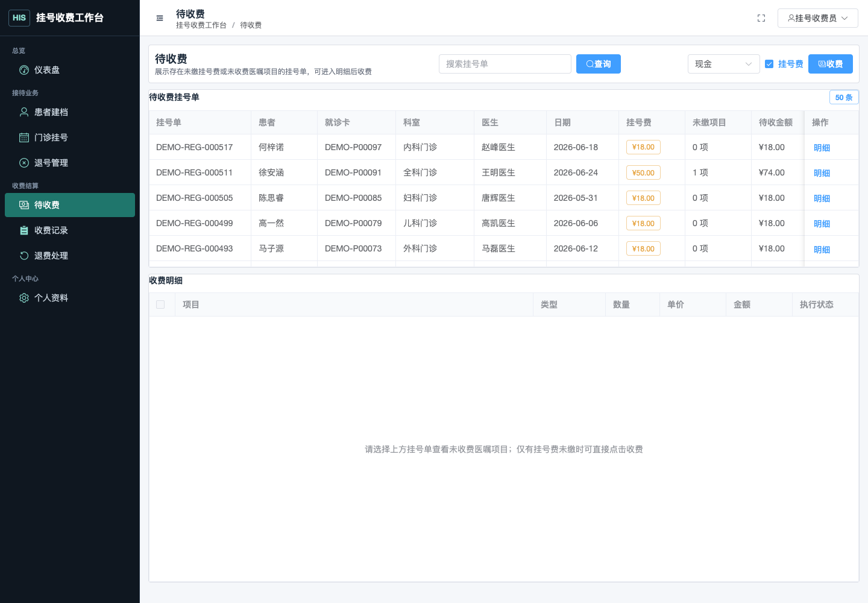Open 仪表盘 menu item
Image resolution: width=868 pixels, height=603 pixels.
(70, 70)
